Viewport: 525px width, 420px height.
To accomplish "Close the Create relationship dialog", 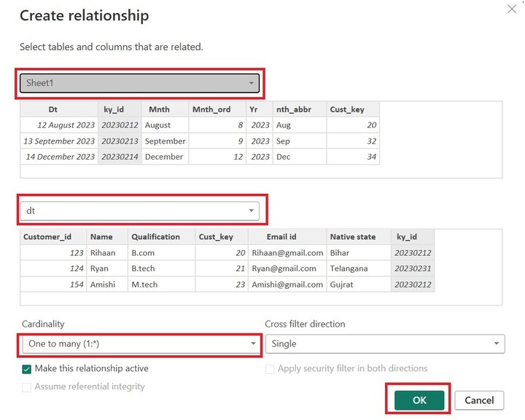I will tap(511, 8).
